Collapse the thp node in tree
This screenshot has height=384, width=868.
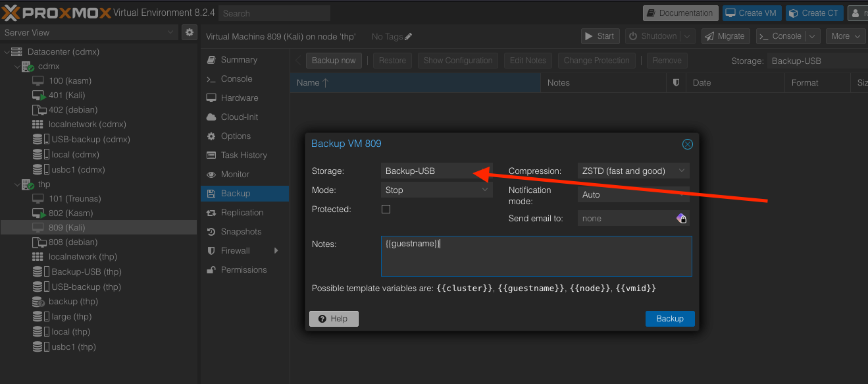[x=18, y=184]
